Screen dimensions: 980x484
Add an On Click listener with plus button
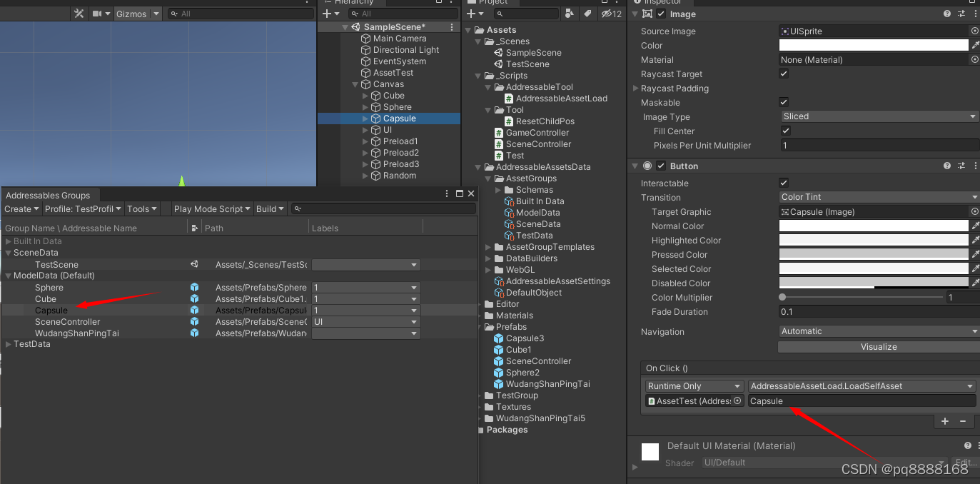[x=945, y=421]
